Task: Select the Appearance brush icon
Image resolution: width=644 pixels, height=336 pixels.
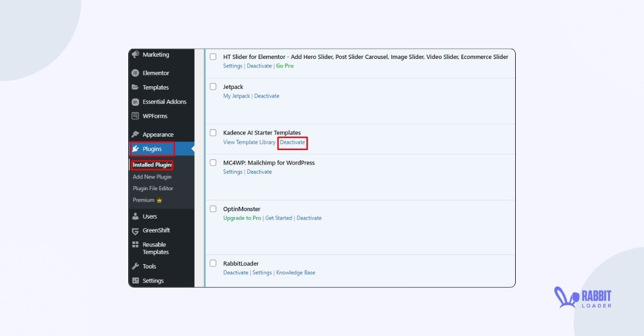Action: pyautogui.click(x=135, y=134)
